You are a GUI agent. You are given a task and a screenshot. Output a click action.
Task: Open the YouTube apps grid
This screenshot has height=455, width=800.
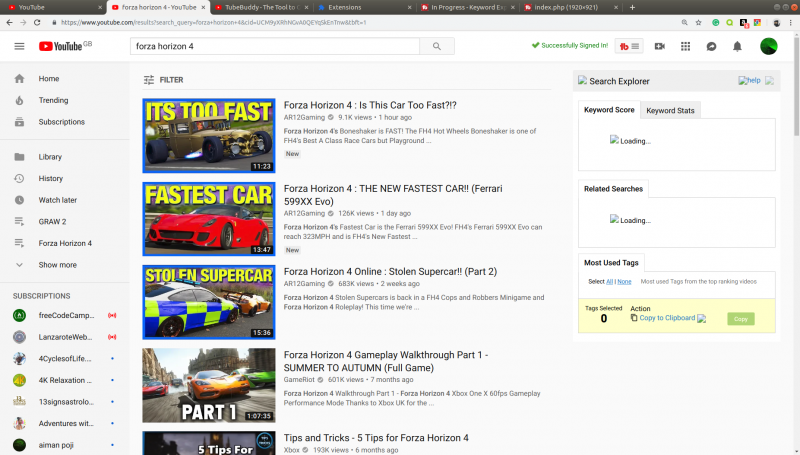pyautogui.click(x=685, y=46)
